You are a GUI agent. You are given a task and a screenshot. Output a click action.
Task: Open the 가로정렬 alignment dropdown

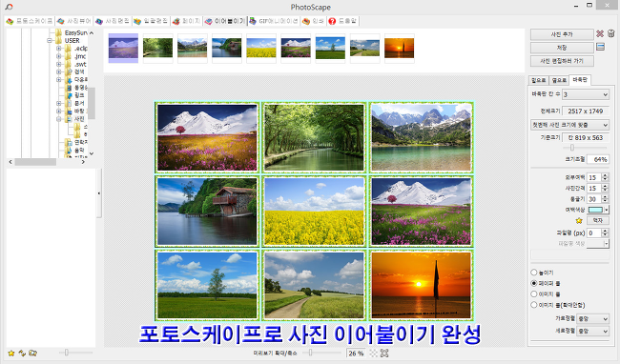[x=593, y=318]
